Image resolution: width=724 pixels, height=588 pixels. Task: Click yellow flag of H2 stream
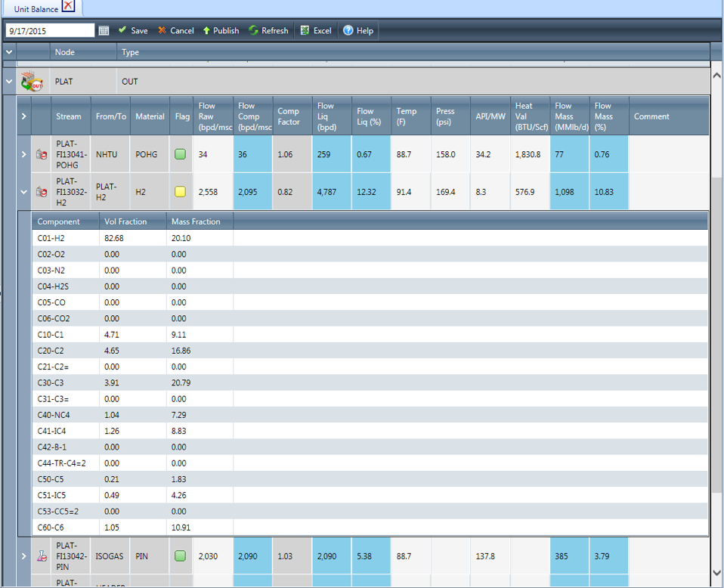pos(181,192)
